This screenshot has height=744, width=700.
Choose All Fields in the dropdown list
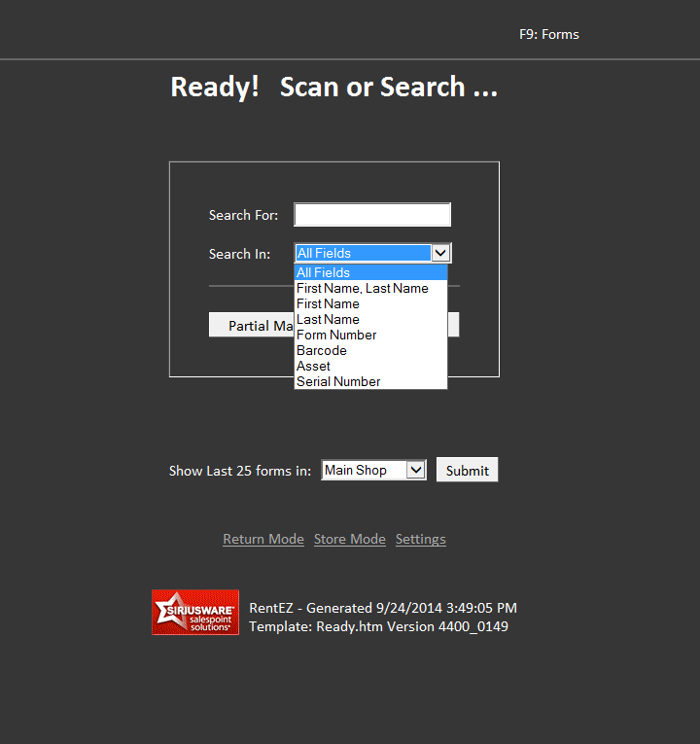(x=370, y=272)
